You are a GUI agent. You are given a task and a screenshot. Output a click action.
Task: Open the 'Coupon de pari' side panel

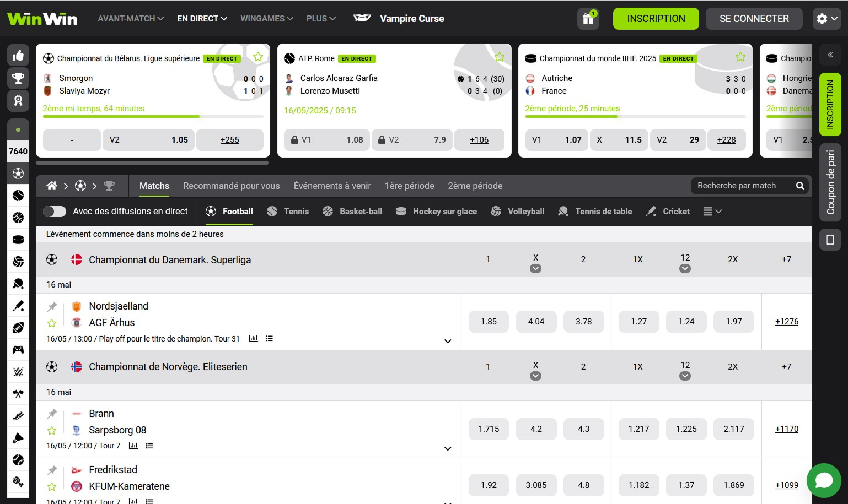[x=830, y=182]
